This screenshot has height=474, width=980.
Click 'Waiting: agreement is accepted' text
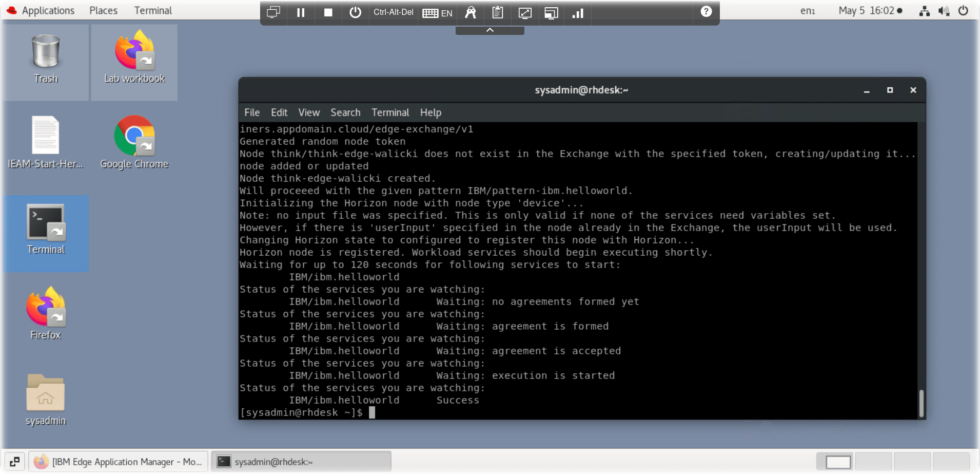[x=528, y=351]
